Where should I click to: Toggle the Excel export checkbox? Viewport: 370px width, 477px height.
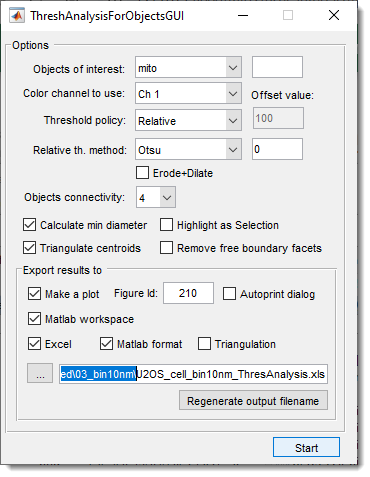pyautogui.click(x=34, y=344)
